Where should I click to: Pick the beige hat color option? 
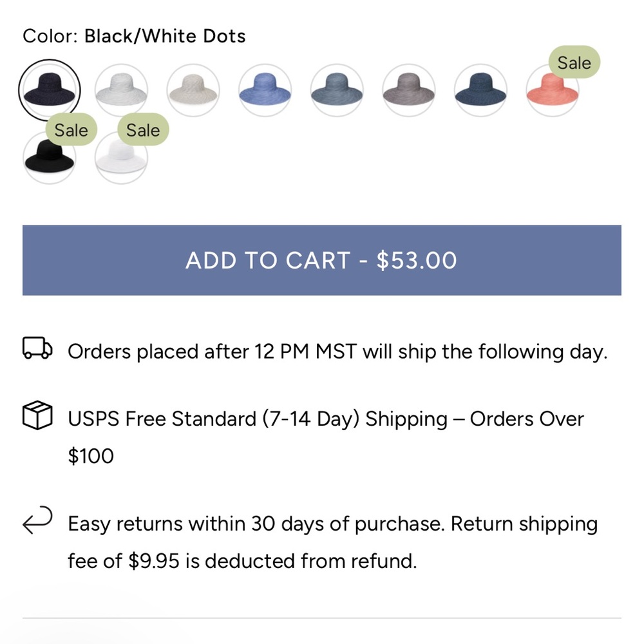click(193, 90)
